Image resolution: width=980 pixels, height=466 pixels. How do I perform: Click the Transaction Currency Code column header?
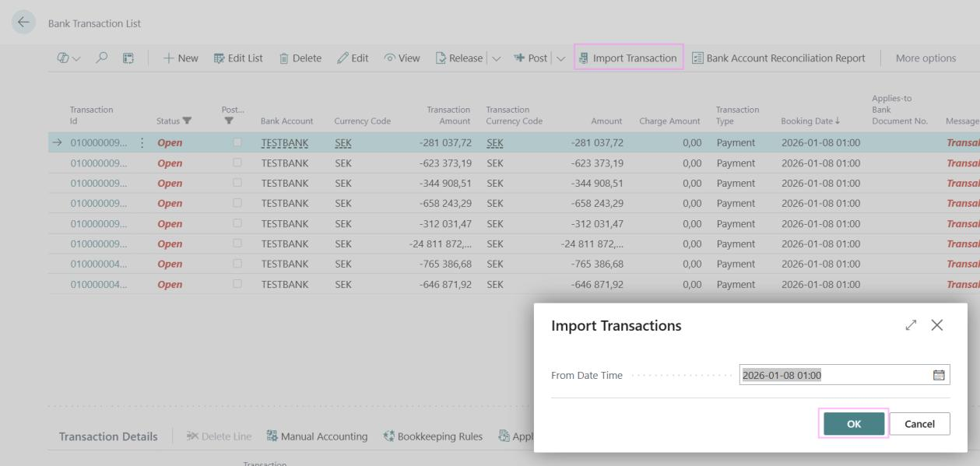[x=514, y=115]
